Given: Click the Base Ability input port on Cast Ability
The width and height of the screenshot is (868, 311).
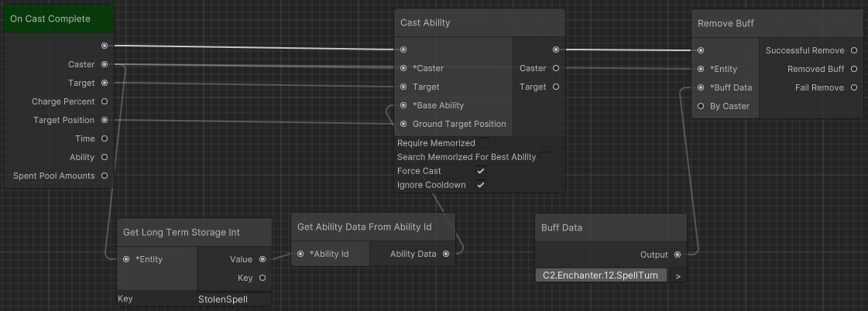Looking at the screenshot, I should [x=403, y=105].
